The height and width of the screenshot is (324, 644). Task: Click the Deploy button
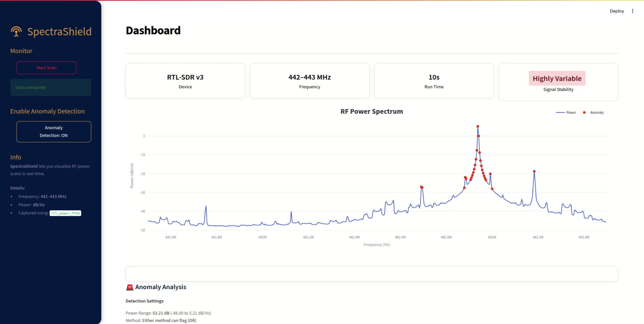tap(616, 11)
